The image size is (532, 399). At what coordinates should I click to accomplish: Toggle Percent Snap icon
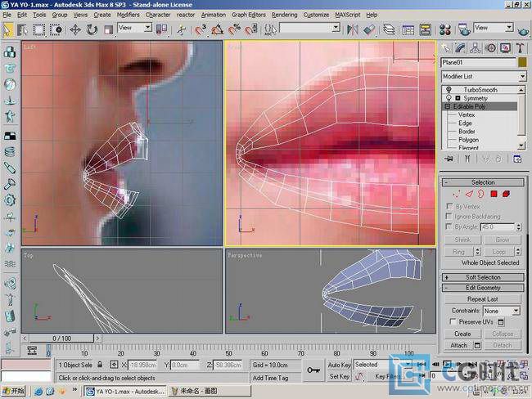tap(234, 29)
